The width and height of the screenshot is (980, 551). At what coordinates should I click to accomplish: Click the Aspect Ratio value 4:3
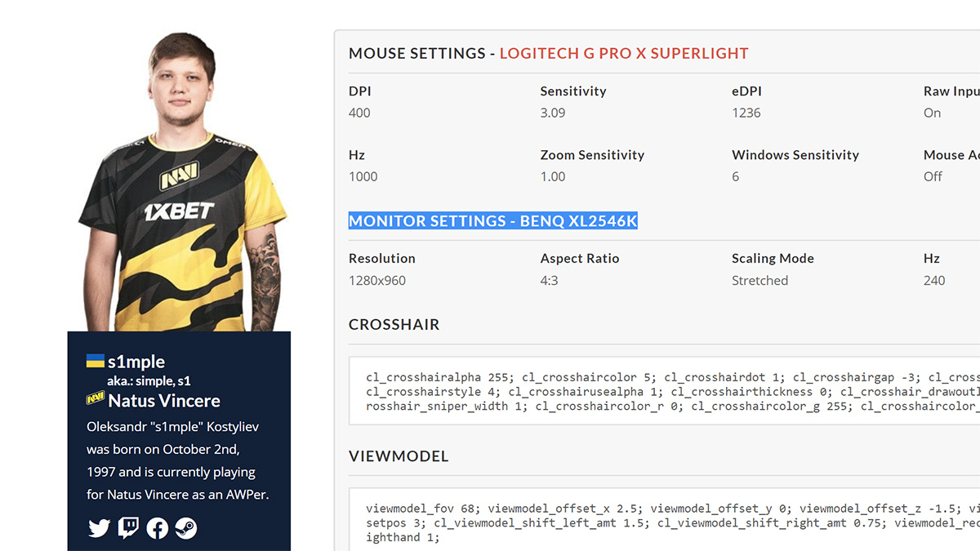pyautogui.click(x=549, y=280)
